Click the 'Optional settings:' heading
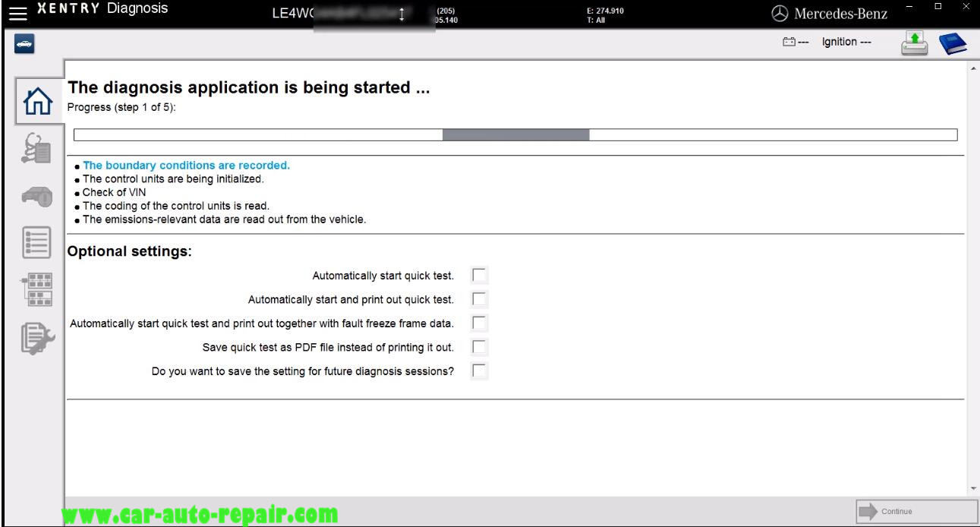980x527 pixels. tap(129, 252)
